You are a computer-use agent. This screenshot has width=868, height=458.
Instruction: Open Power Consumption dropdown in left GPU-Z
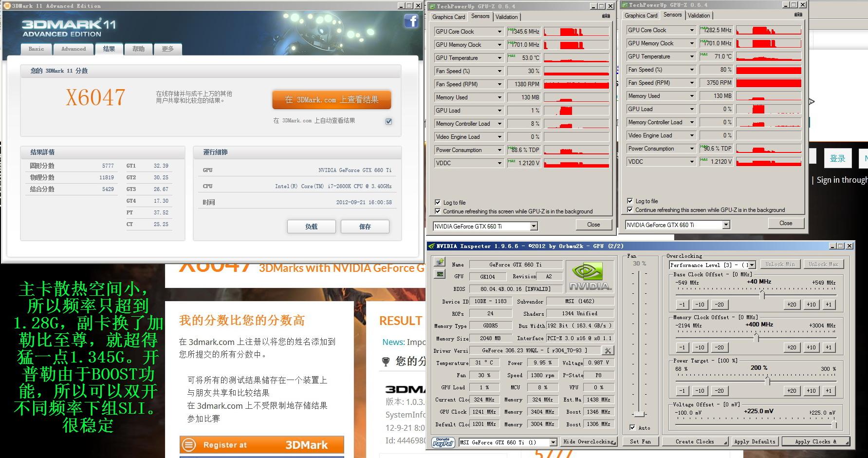pos(499,150)
